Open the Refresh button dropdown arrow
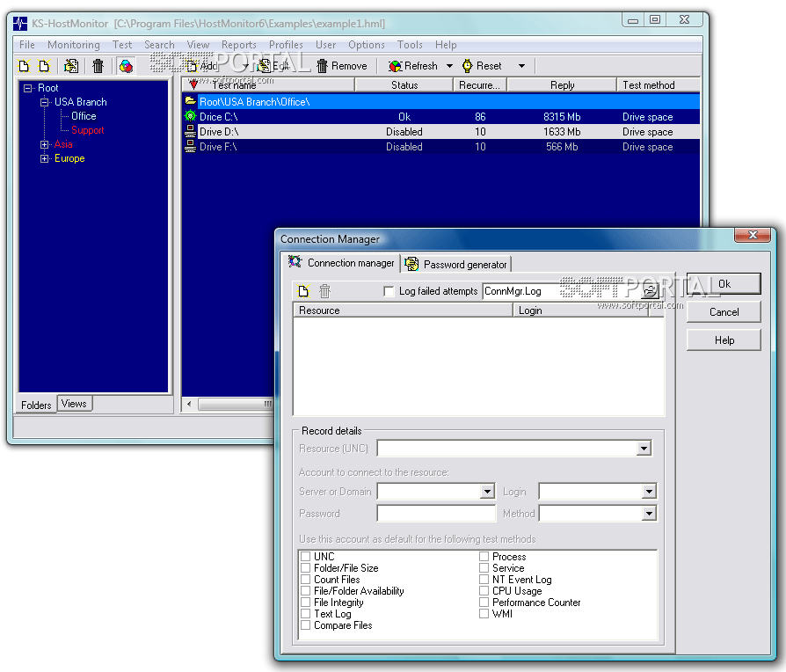The image size is (786, 672). pyautogui.click(x=449, y=66)
